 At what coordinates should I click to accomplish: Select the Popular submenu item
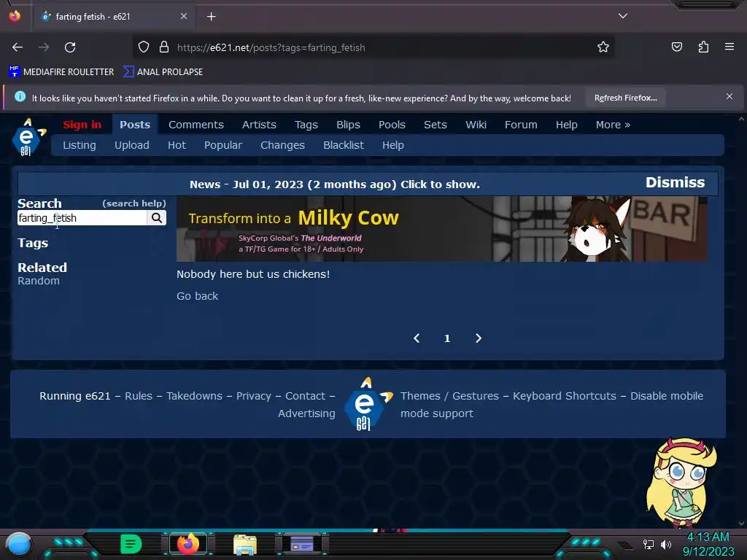tap(223, 145)
